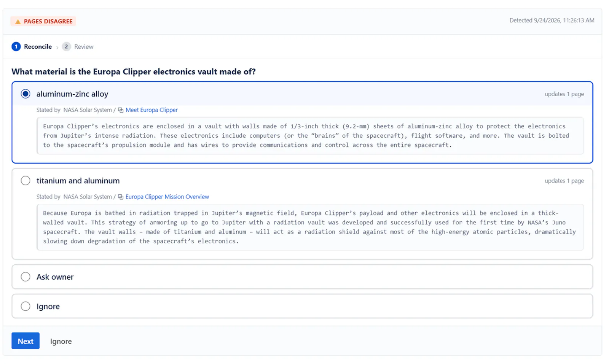Click page icon beside Meet Europa Clipper

click(x=121, y=110)
